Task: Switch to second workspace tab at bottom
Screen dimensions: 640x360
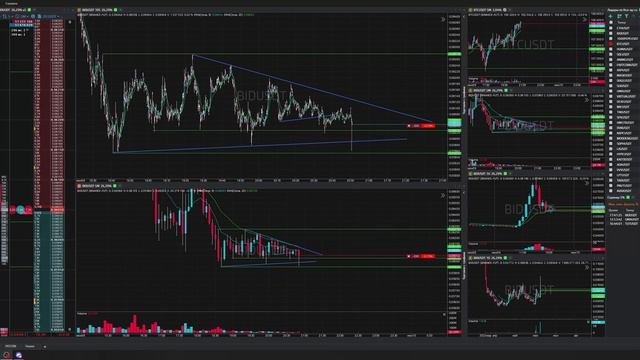Action: (x=30, y=346)
